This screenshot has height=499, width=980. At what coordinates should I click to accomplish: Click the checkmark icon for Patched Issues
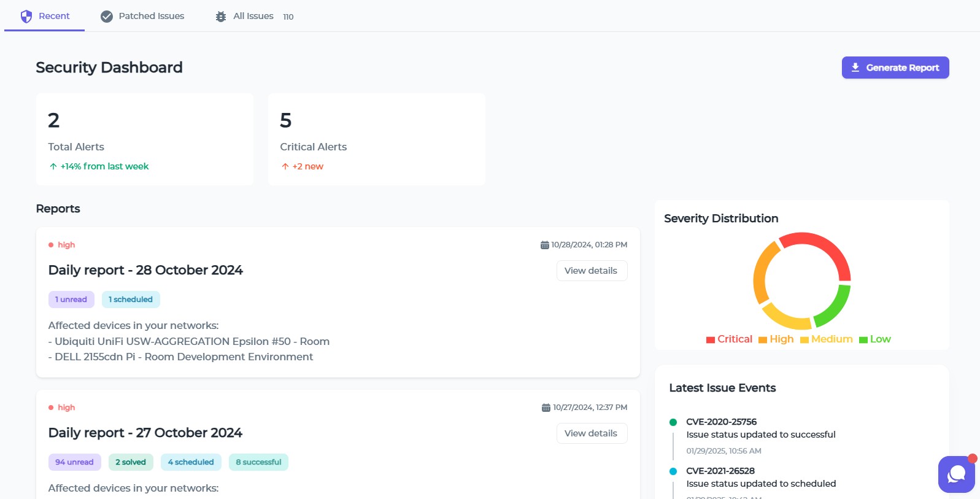(x=107, y=17)
